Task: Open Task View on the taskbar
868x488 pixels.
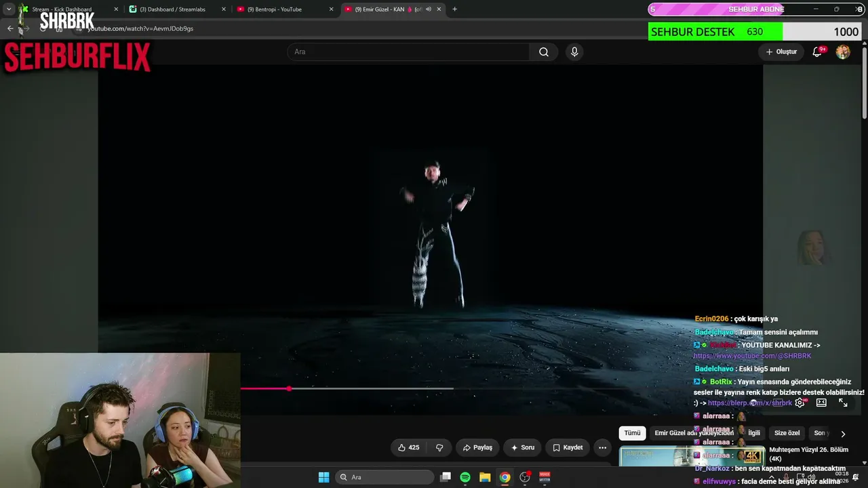Action: click(x=446, y=477)
